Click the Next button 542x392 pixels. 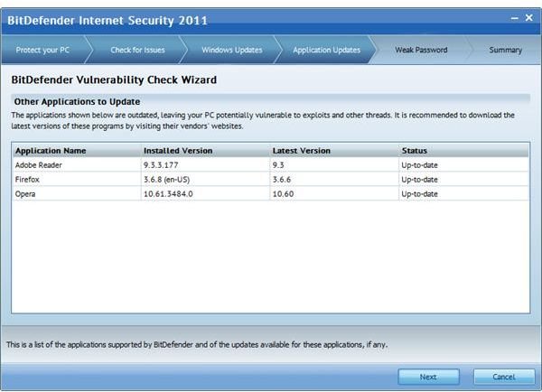point(428,377)
